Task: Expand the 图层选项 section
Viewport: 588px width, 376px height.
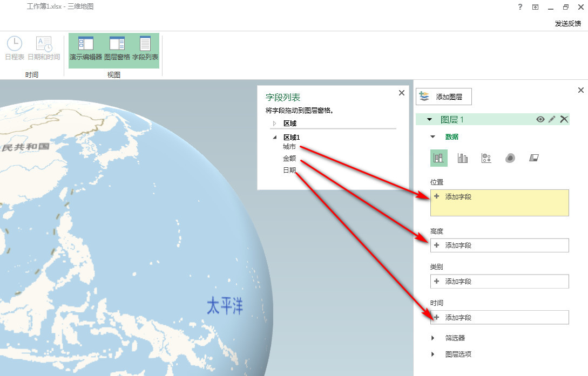Action: click(x=432, y=354)
